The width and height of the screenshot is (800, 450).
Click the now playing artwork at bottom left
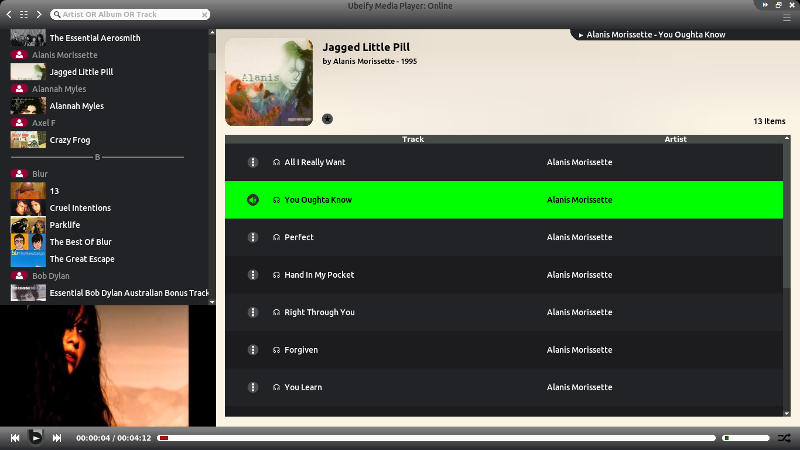[x=94, y=366]
